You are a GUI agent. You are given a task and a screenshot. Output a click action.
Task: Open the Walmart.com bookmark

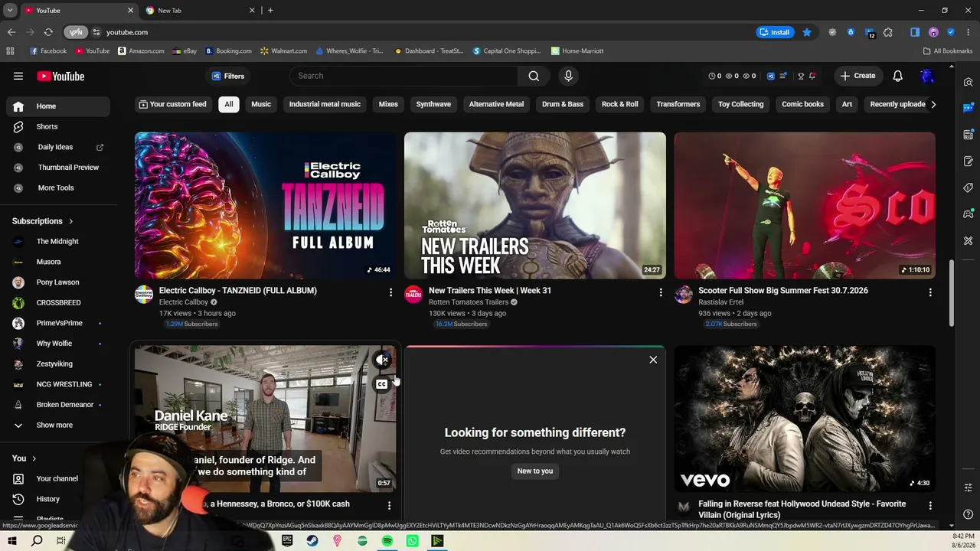pyautogui.click(x=283, y=51)
